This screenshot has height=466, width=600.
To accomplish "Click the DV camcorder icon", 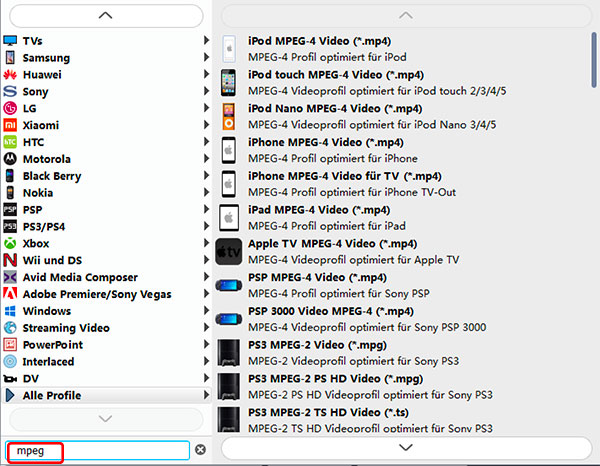I will click(x=10, y=379).
